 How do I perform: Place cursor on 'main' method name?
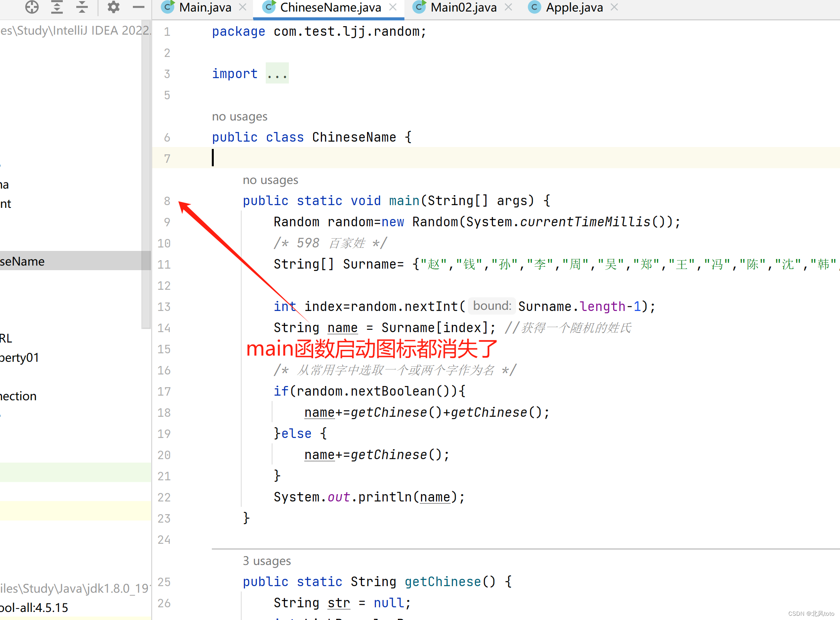click(x=404, y=201)
